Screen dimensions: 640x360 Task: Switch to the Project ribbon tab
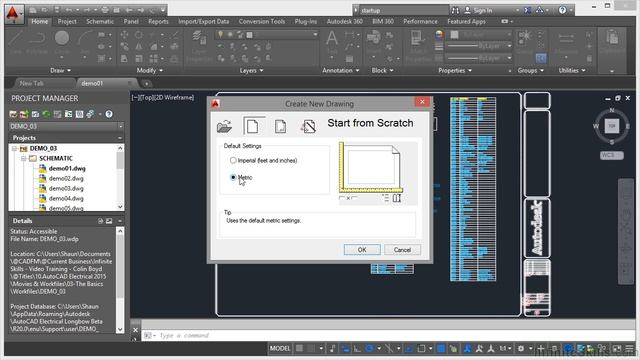coord(67,22)
